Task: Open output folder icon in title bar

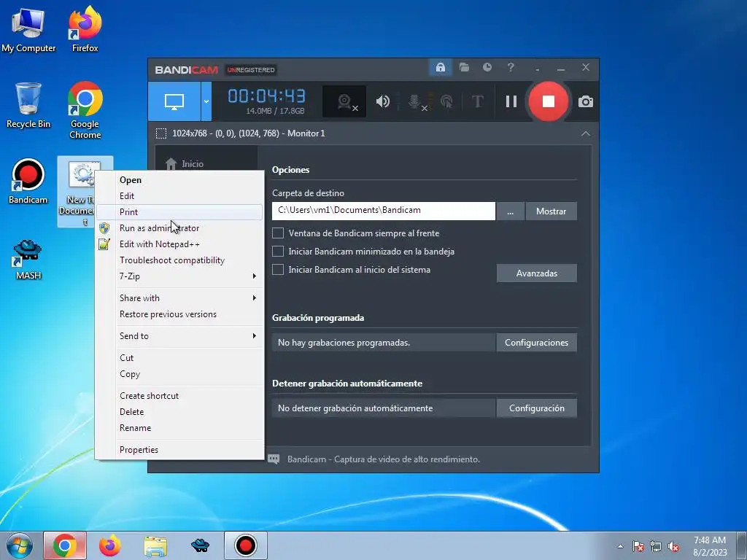Action: pos(464,68)
